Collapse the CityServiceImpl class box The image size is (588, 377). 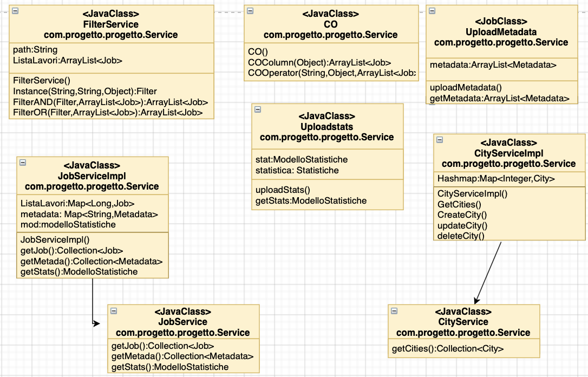click(440, 140)
